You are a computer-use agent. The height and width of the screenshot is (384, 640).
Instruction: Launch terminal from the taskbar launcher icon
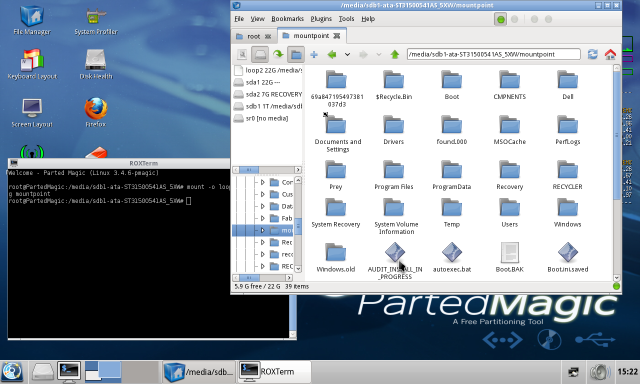[x=69, y=372]
